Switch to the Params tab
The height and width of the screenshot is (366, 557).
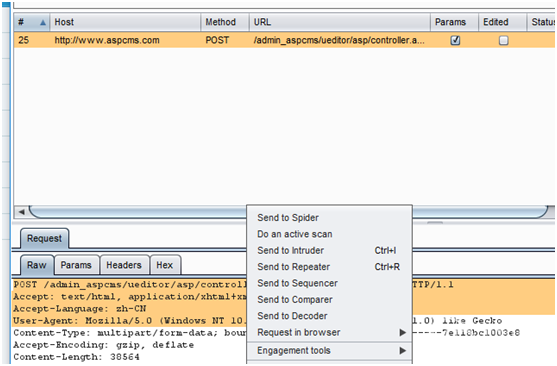[x=76, y=265]
